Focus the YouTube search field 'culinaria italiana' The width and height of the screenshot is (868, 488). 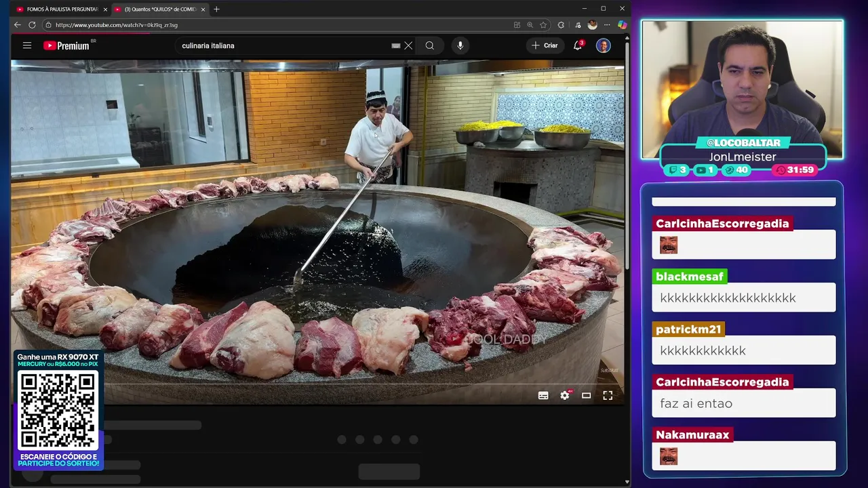(285, 45)
